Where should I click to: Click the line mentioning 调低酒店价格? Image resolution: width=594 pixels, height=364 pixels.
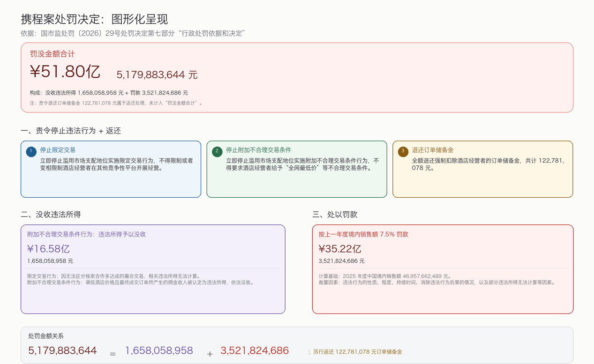click(x=141, y=282)
